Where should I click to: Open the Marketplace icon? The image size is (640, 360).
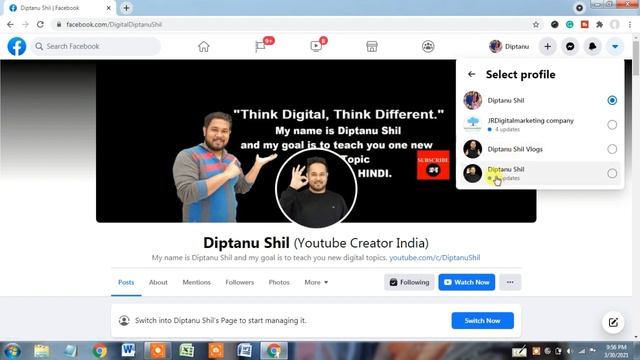[372, 47]
